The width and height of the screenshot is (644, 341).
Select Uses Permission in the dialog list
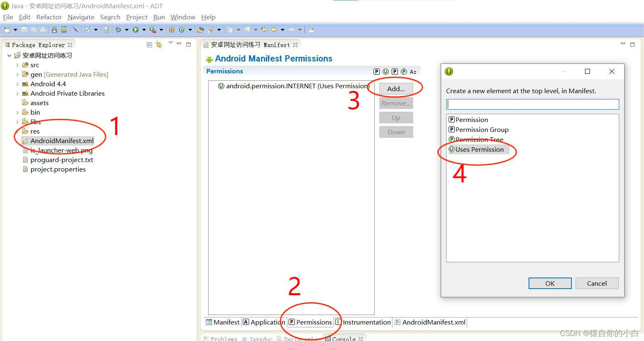479,149
